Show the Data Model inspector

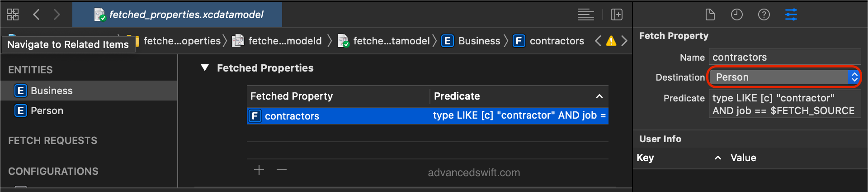(x=791, y=14)
